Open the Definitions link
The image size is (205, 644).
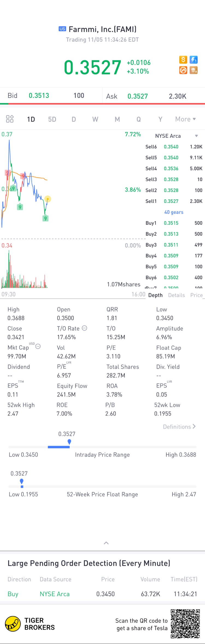click(x=179, y=427)
